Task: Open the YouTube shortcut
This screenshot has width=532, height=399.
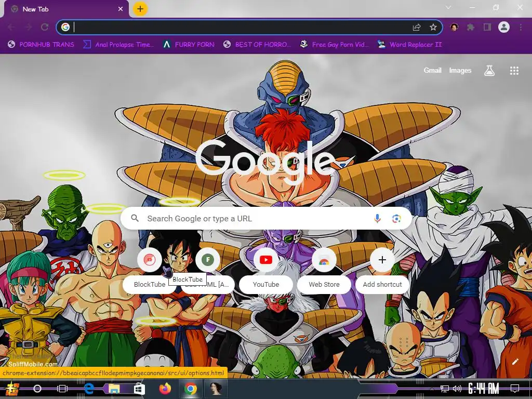Action: click(266, 270)
